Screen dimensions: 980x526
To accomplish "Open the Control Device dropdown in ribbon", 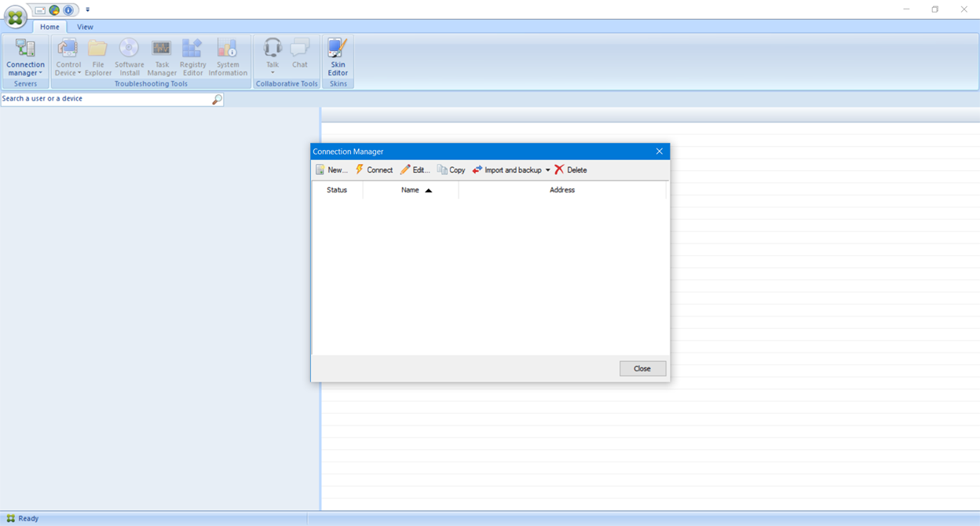I will point(68,57).
